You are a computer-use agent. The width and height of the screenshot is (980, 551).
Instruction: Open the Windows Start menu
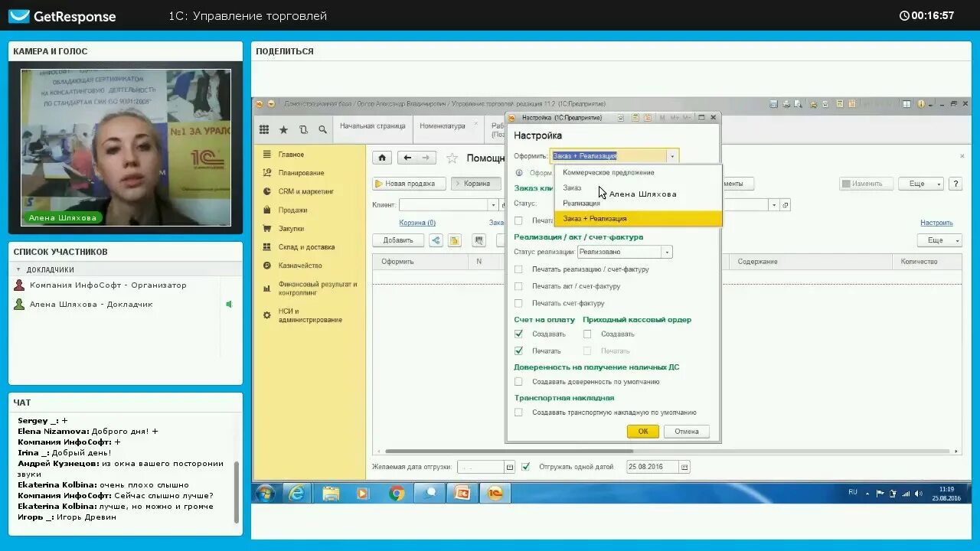(x=265, y=493)
